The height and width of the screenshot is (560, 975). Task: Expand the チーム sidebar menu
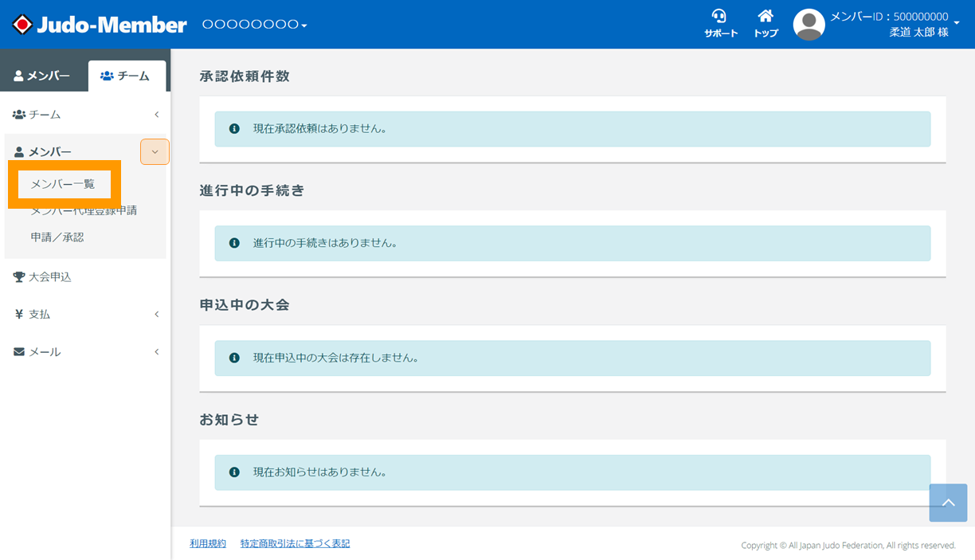(x=85, y=115)
